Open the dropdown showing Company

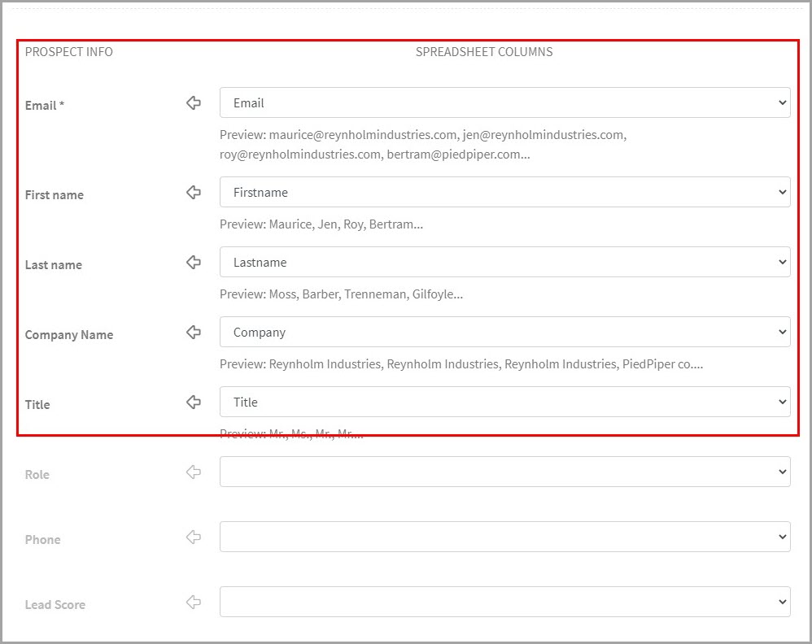pyautogui.click(x=504, y=333)
